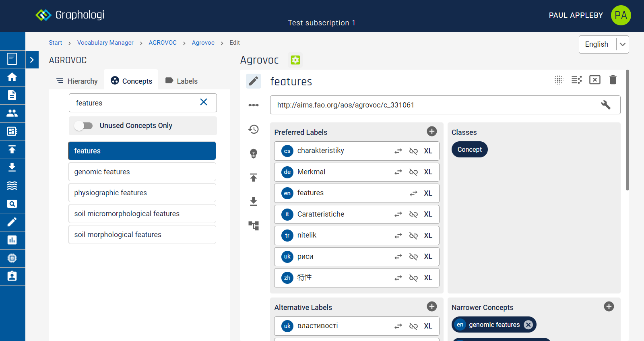Image resolution: width=644 pixels, height=341 pixels.
Task: Swap the charakteristiky label type
Action: click(398, 151)
